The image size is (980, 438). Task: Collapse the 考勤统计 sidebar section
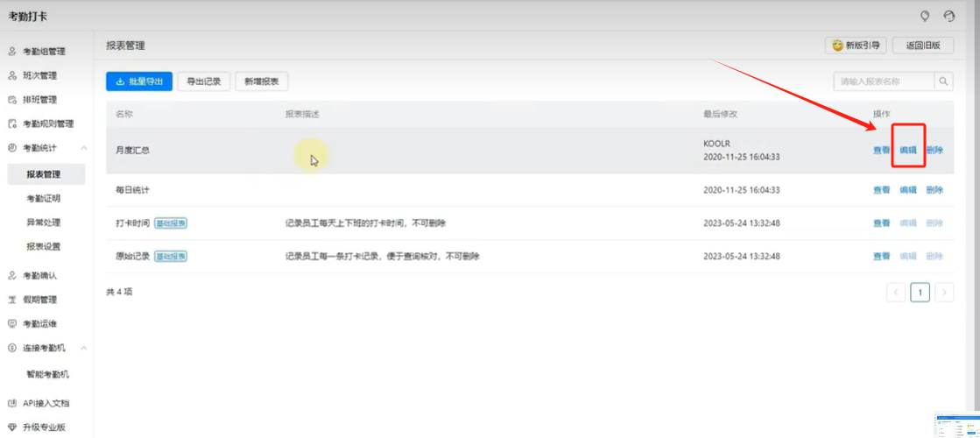coord(83,148)
